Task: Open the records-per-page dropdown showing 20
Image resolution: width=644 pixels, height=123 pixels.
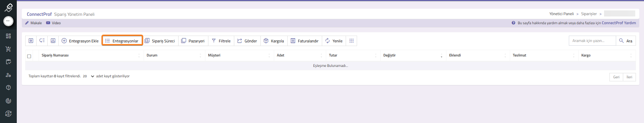Action: click(88, 76)
